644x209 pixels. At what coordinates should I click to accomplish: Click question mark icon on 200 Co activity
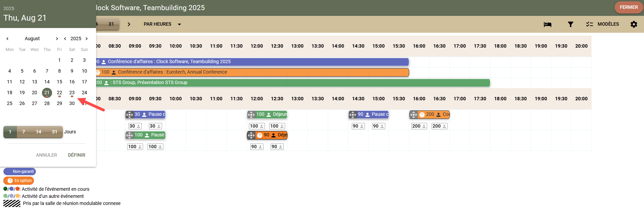422,115
